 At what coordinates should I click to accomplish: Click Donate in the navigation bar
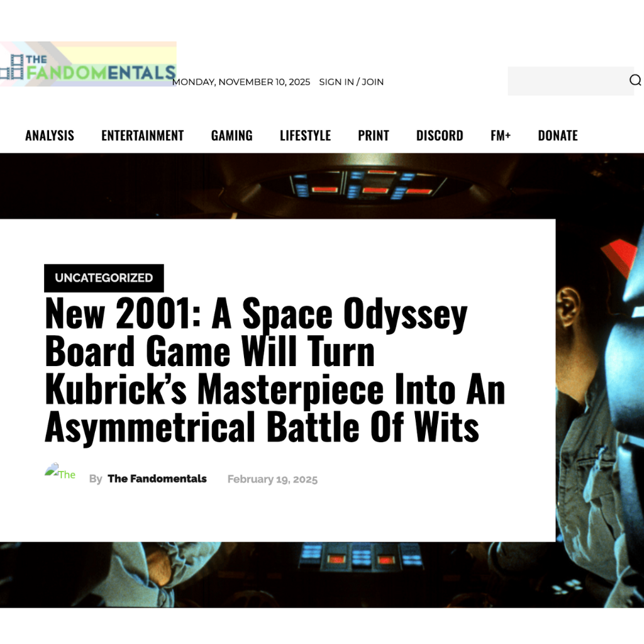click(558, 135)
